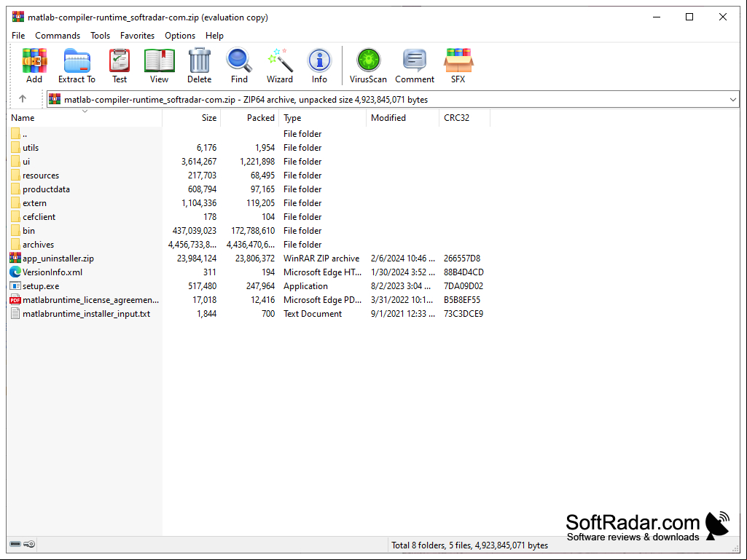Go up one folder level arrow
This screenshot has height=560, width=747.
pyautogui.click(x=23, y=98)
